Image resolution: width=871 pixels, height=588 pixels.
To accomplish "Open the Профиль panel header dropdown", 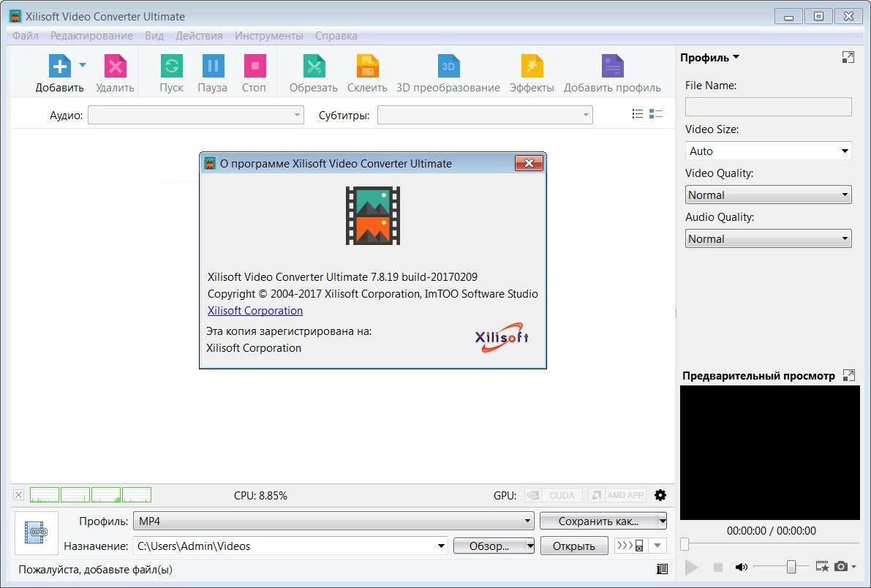I will pyautogui.click(x=709, y=57).
